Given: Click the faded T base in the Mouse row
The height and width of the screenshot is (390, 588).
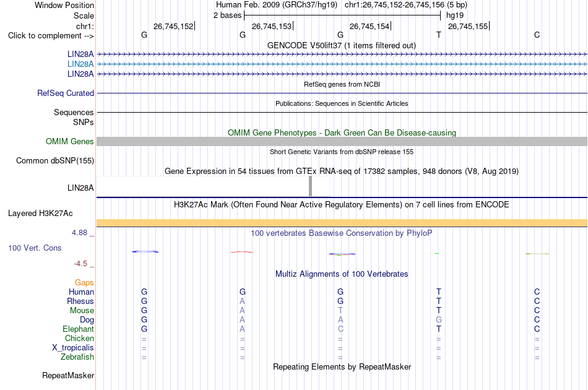Looking at the screenshot, I should [340, 311].
